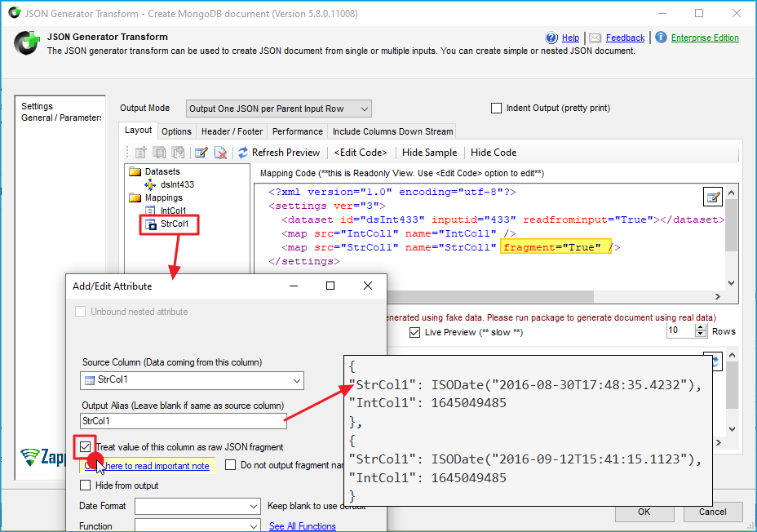The height and width of the screenshot is (532, 757).
Task: Click the edit code icon in mapping code box
Action: click(x=713, y=197)
